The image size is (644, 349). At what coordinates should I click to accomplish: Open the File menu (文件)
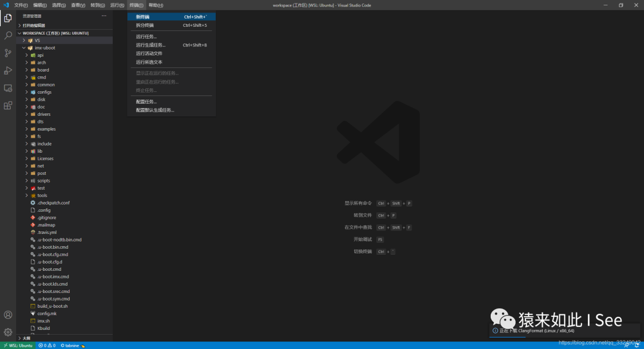click(x=21, y=5)
